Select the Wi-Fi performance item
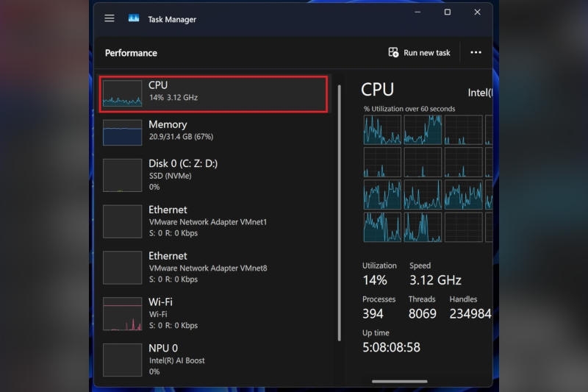Image resolution: width=588 pixels, height=392 pixels. [x=213, y=313]
